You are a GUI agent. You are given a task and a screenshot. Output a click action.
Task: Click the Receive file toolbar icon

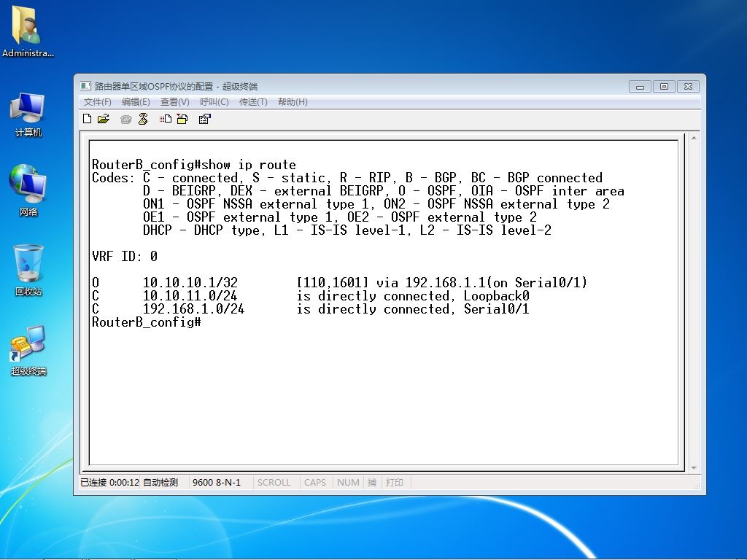182,119
